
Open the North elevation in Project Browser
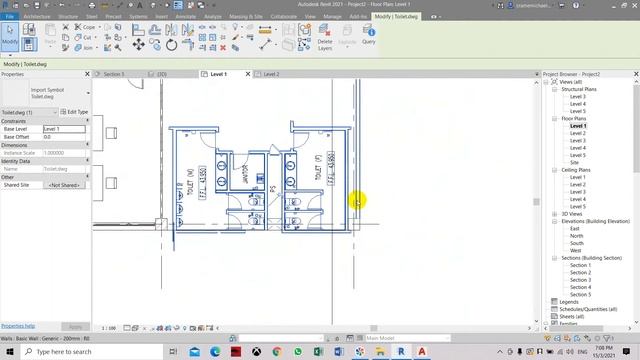[576, 236]
